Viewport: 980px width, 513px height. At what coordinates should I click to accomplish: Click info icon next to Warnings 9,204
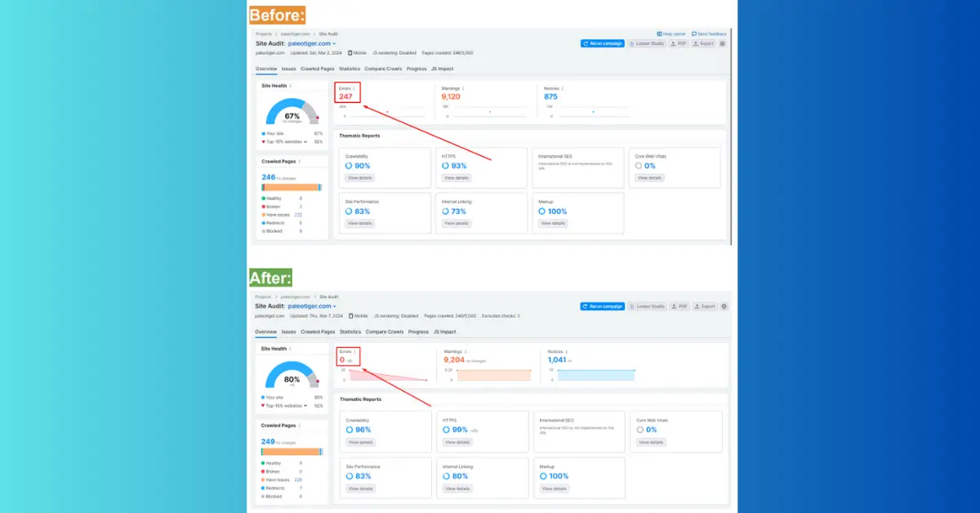[x=465, y=351]
